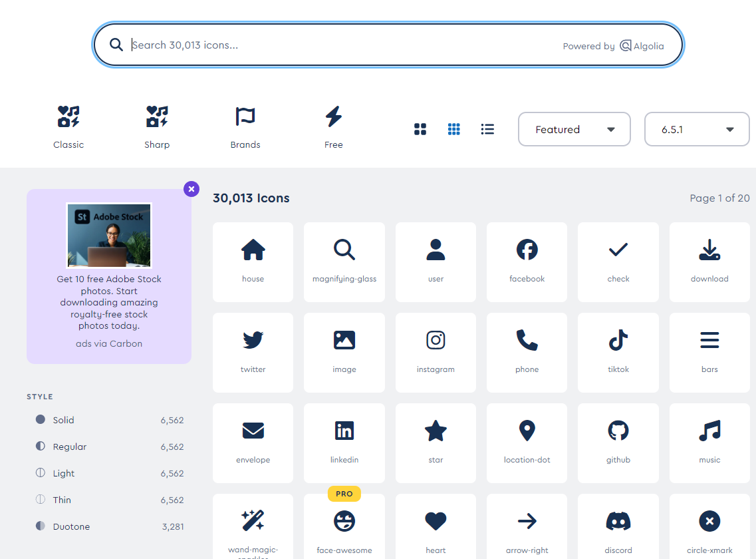
Task: Filter icons by Solid style
Action: [110, 420]
